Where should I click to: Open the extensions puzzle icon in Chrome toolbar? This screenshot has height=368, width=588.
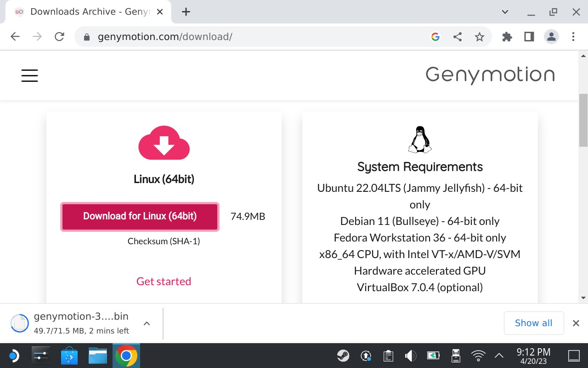(507, 36)
